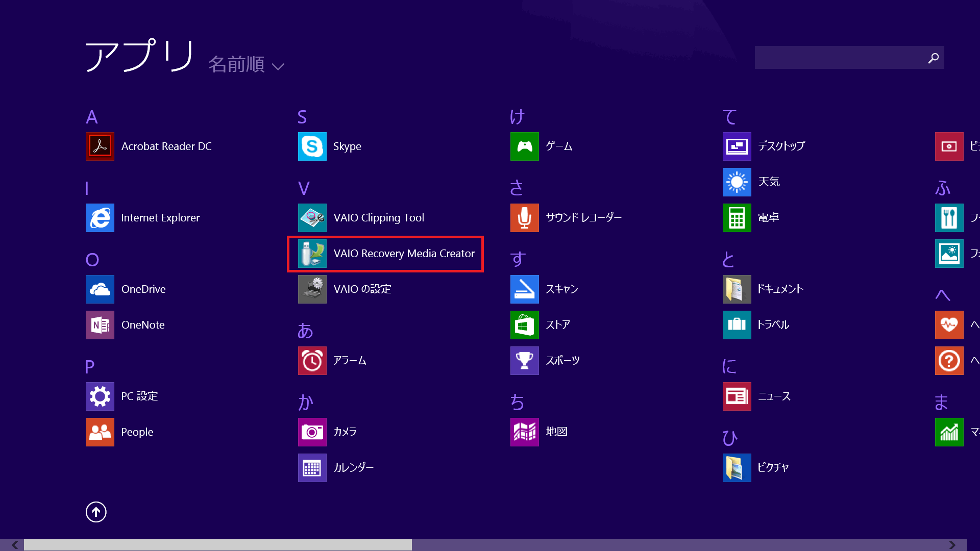This screenshot has width=980, height=551.
Task: Open the ゲーム controller icon
Action: coord(525,146)
